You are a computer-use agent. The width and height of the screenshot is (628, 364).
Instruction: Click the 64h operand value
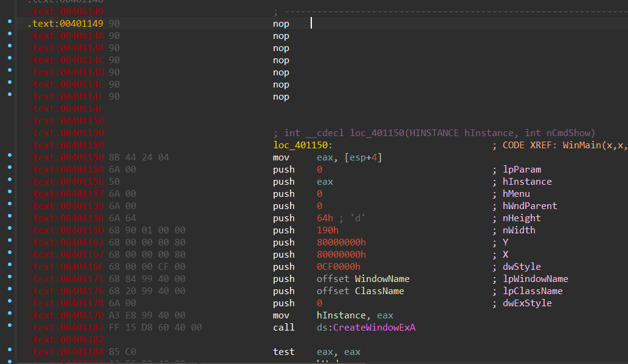[x=325, y=218]
